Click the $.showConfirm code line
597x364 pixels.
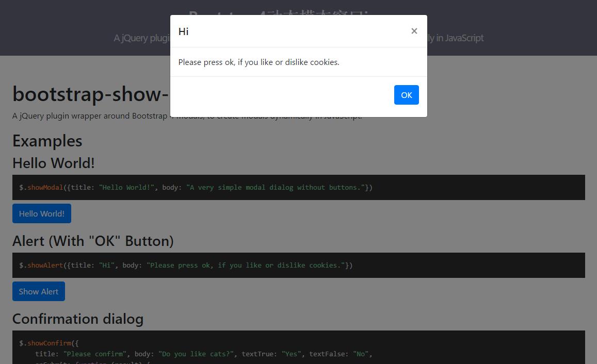coord(49,343)
